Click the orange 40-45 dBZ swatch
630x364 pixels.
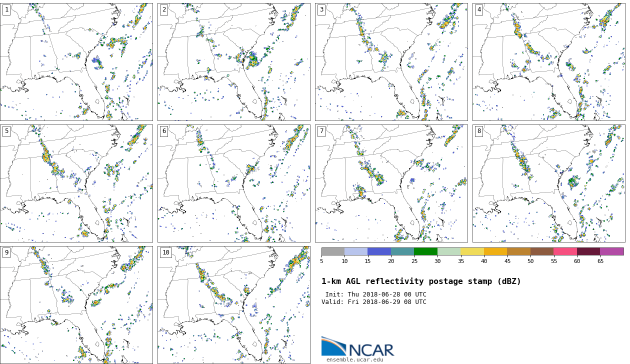495,251
